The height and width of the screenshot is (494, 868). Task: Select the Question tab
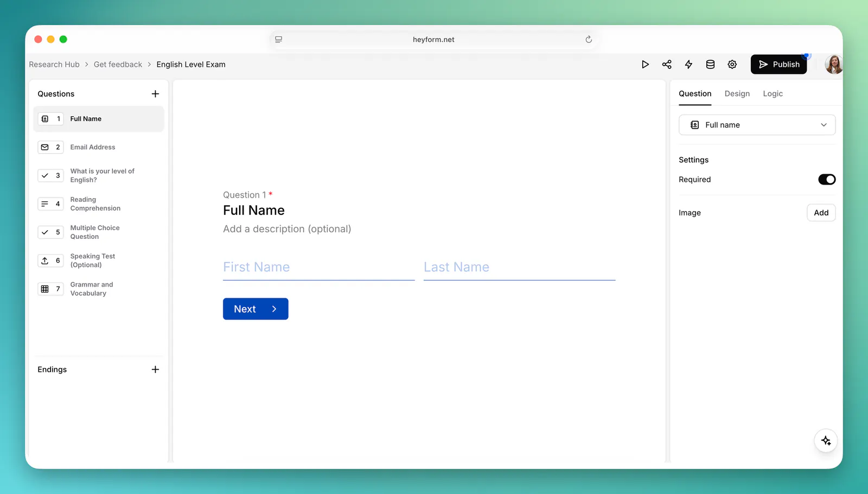tap(695, 94)
